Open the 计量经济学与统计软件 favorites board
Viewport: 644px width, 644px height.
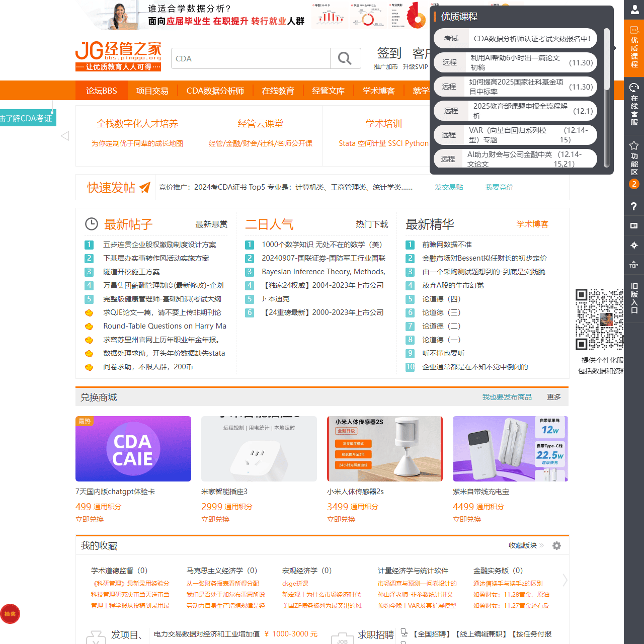pyautogui.click(x=413, y=571)
